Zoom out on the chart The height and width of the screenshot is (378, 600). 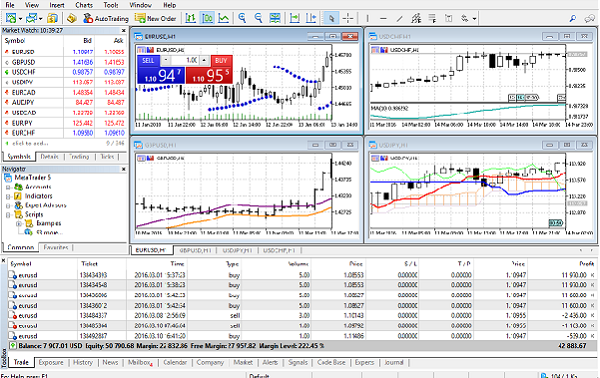pyautogui.click(x=258, y=18)
